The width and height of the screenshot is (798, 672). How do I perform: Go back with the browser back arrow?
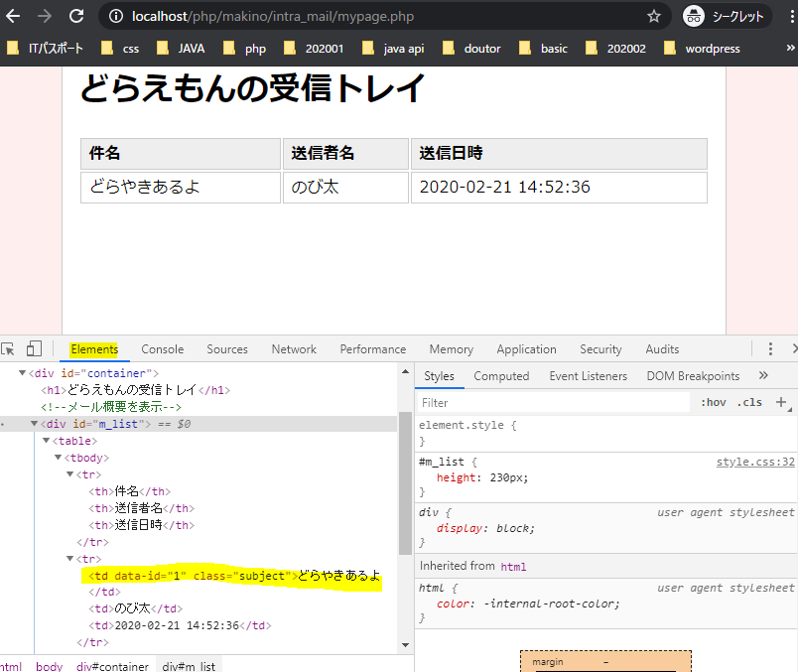(x=13, y=16)
